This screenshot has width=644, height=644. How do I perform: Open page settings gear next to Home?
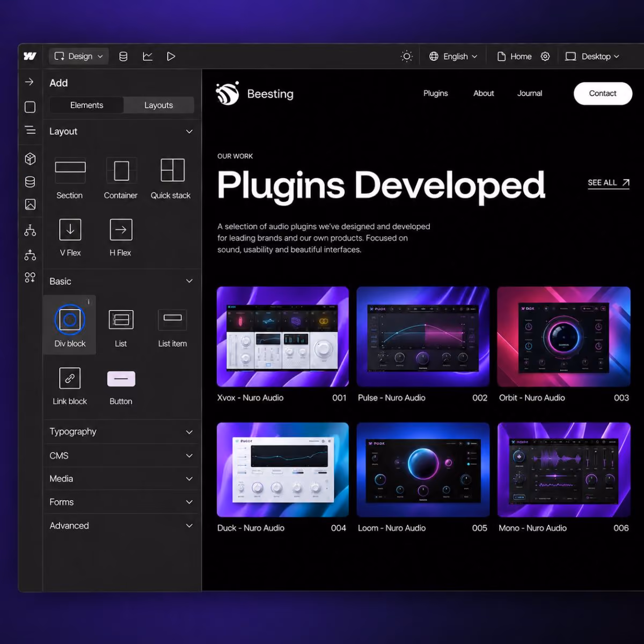tap(545, 56)
